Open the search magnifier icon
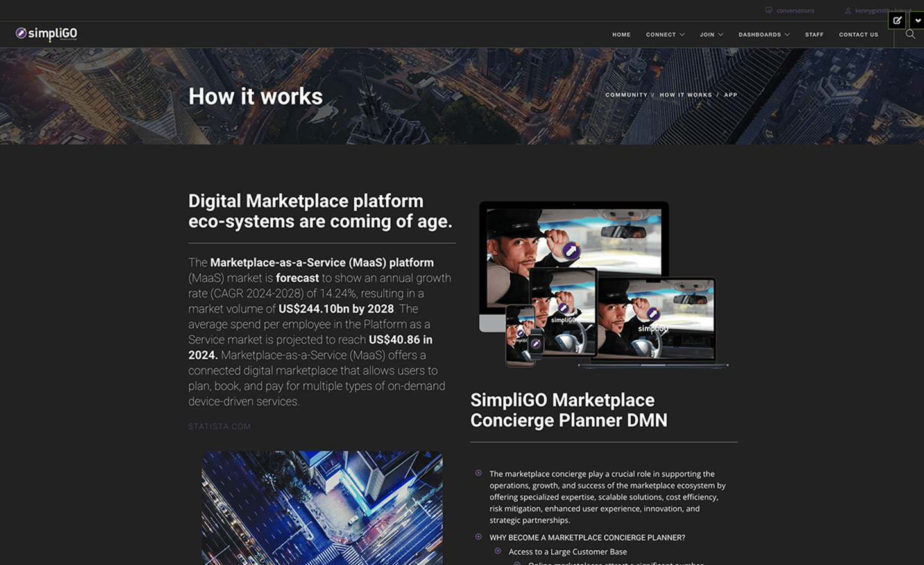924x565 pixels. coord(910,34)
